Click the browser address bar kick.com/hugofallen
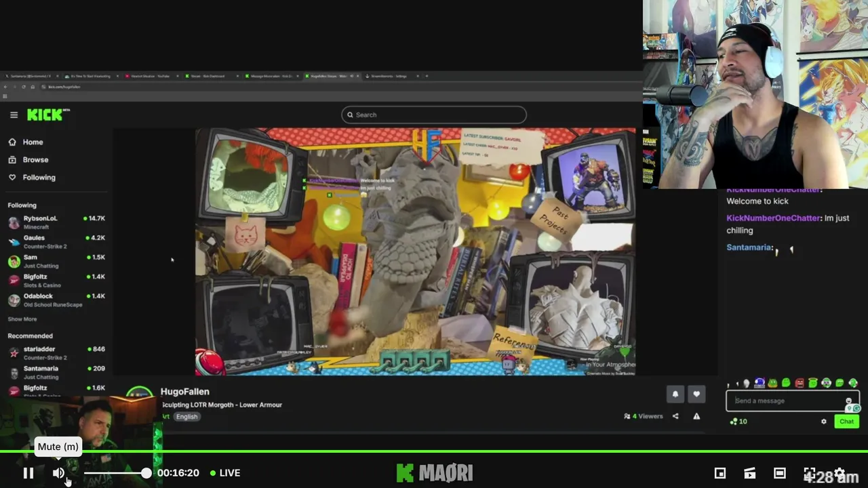This screenshot has width=868, height=488. click(64, 87)
